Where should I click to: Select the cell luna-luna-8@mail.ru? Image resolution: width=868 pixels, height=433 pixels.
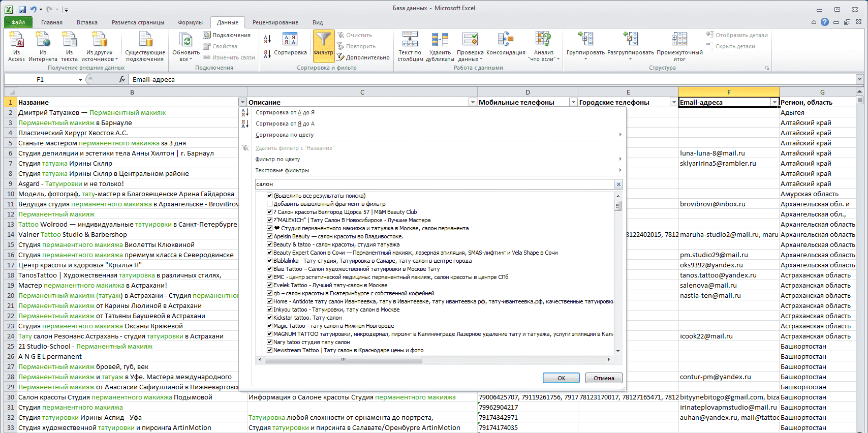tap(729, 153)
